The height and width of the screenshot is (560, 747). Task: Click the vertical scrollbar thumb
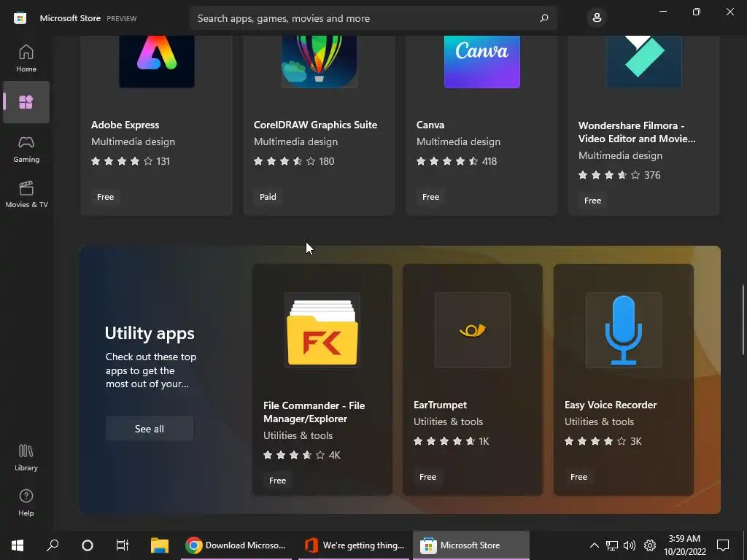(743, 319)
